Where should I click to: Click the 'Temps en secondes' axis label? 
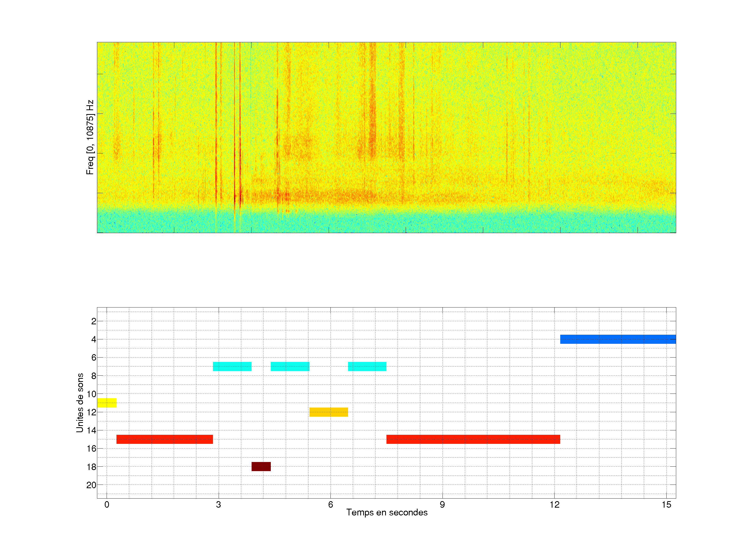click(x=387, y=513)
